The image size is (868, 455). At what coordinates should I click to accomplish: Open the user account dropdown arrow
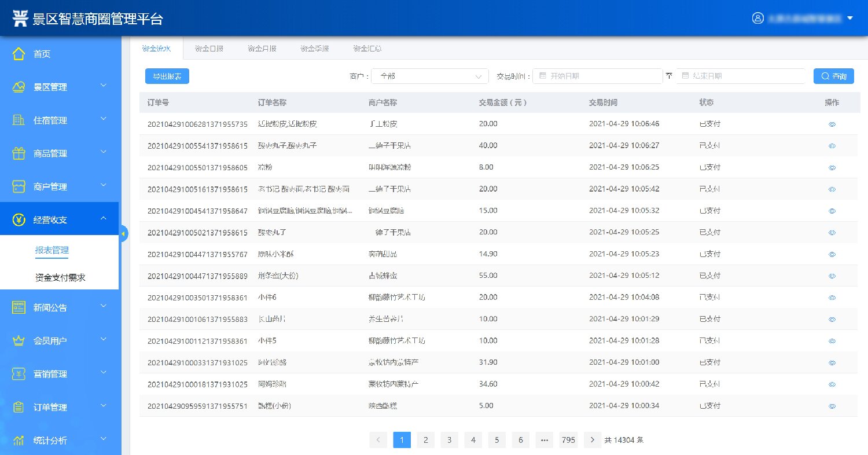(849, 18)
